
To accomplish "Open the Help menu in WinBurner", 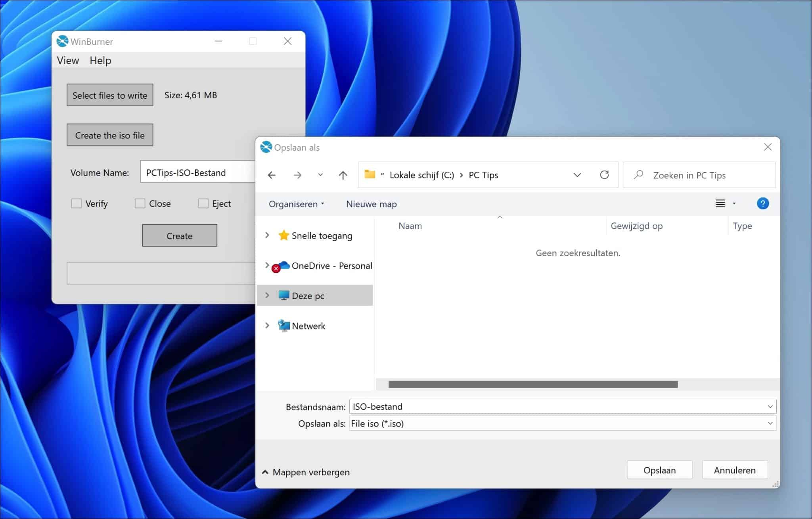I will click(x=100, y=60).
